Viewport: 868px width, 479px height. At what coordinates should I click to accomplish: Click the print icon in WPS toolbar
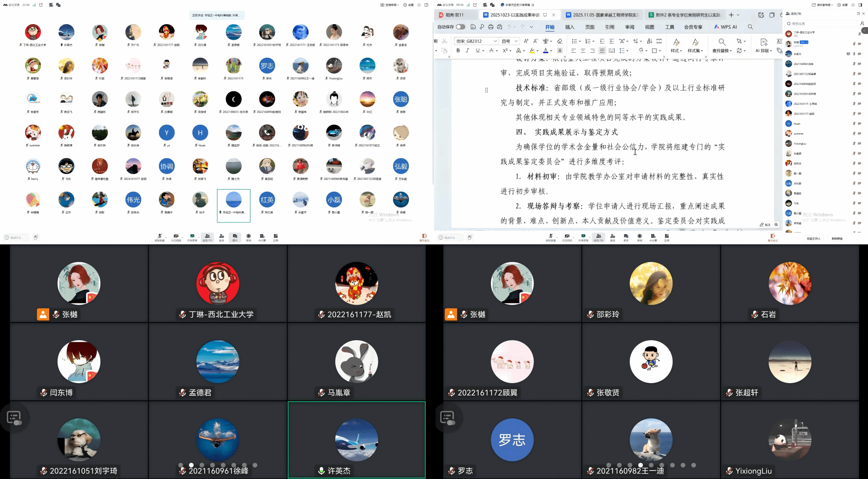[491, 27]
